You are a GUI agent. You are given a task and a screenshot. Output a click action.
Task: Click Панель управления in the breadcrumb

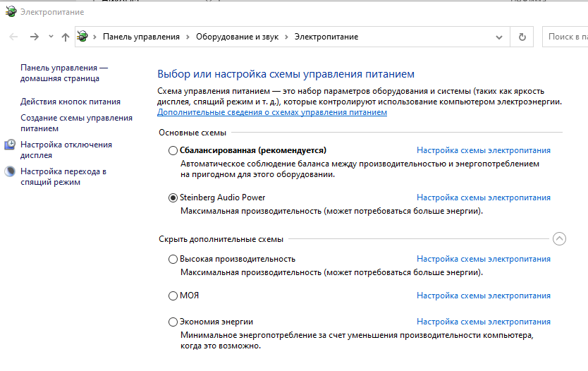tap(141, 37)
